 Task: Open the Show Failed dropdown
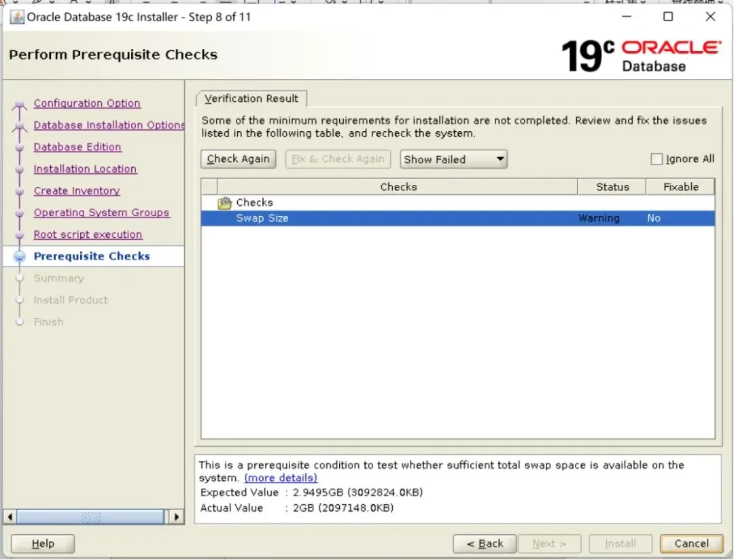tap(453, 159)
